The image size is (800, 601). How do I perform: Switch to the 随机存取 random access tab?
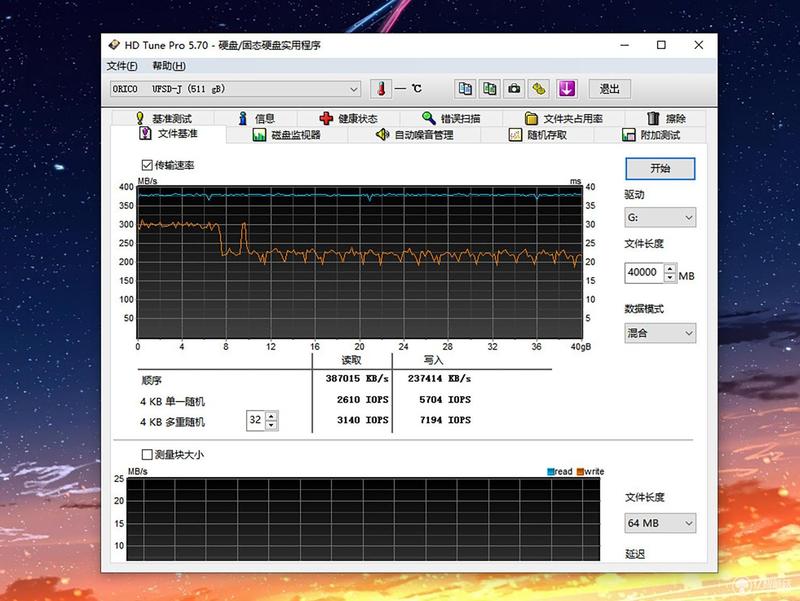point(538,135)
